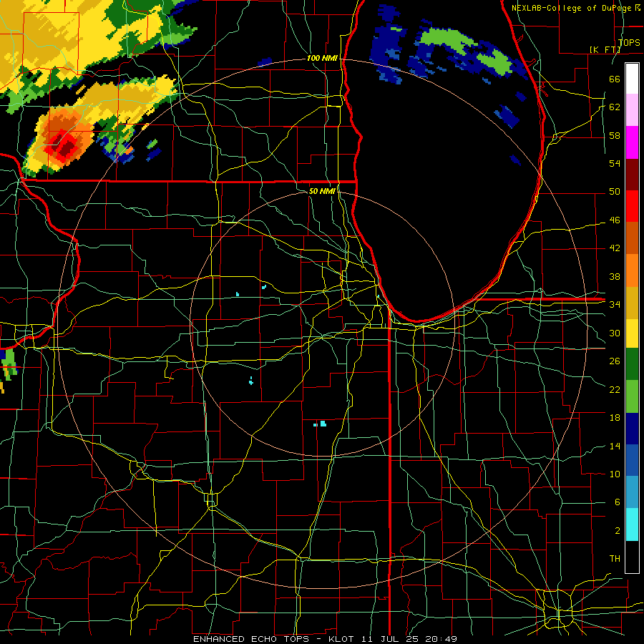Select the 30 value on the legend
Screen dimensions: 644x644
[x=615, y=333]
